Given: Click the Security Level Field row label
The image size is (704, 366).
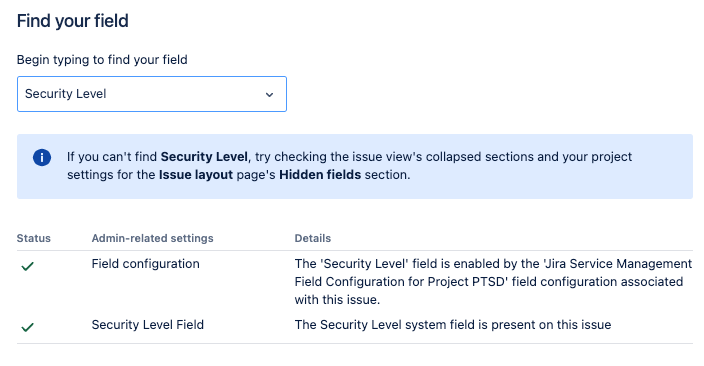Looking at the screenshot, I should 148,325.
